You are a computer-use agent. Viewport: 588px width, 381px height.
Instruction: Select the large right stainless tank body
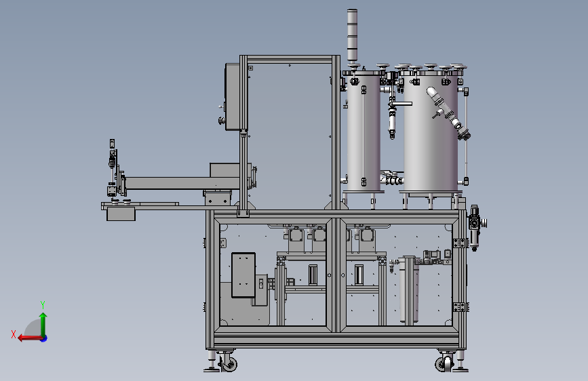[x=431, y=133]
